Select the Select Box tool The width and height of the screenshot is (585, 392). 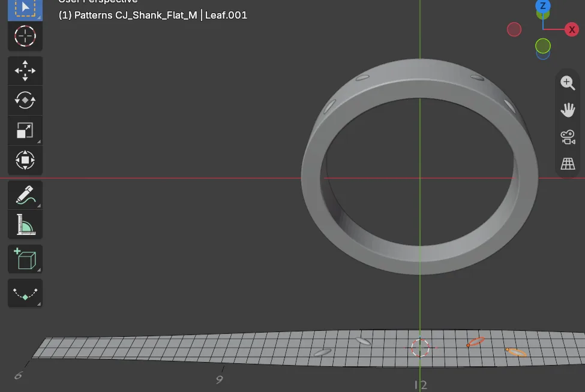tap(25, 10)
